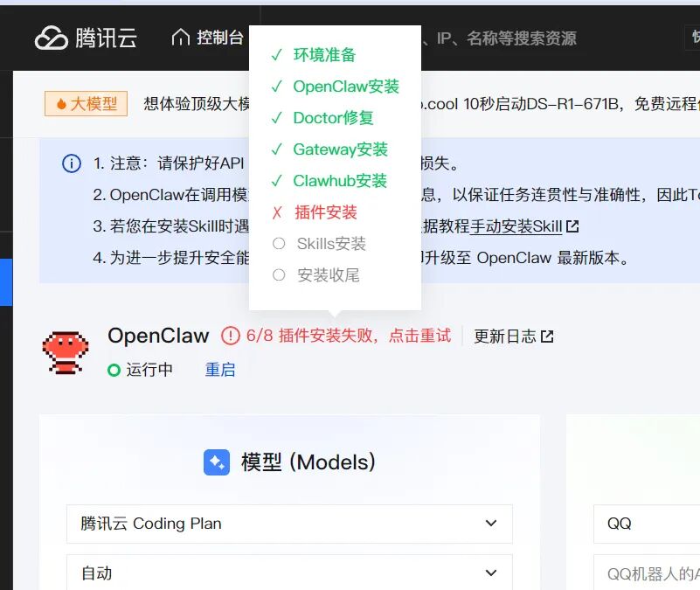Click the green 运行中 status indicator

[x=114, y=370]
